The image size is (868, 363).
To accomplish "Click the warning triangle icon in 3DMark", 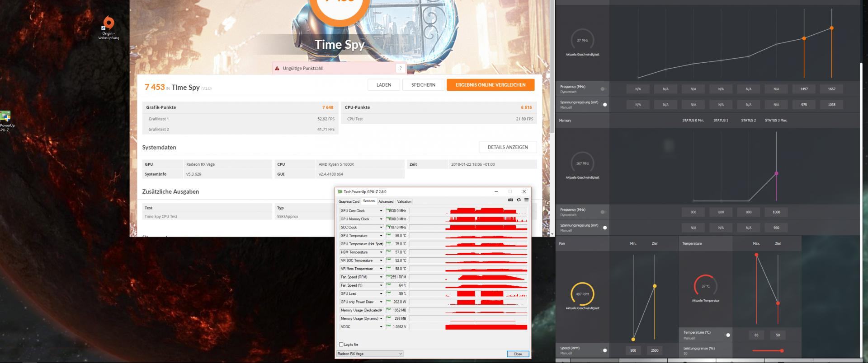I will click(277, 68).
